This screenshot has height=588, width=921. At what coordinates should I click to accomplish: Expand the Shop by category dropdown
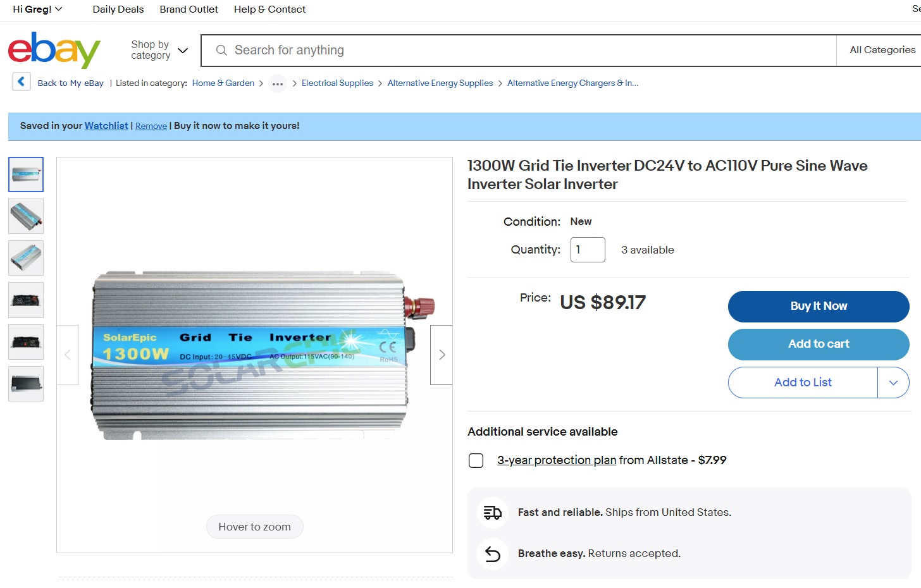click(159, 50)
